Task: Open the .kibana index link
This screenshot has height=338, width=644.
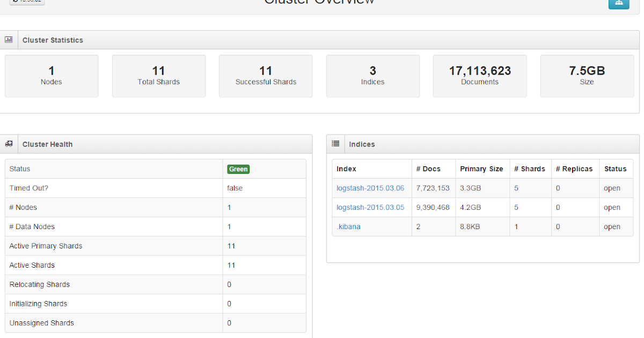Action: coord(349,226)
